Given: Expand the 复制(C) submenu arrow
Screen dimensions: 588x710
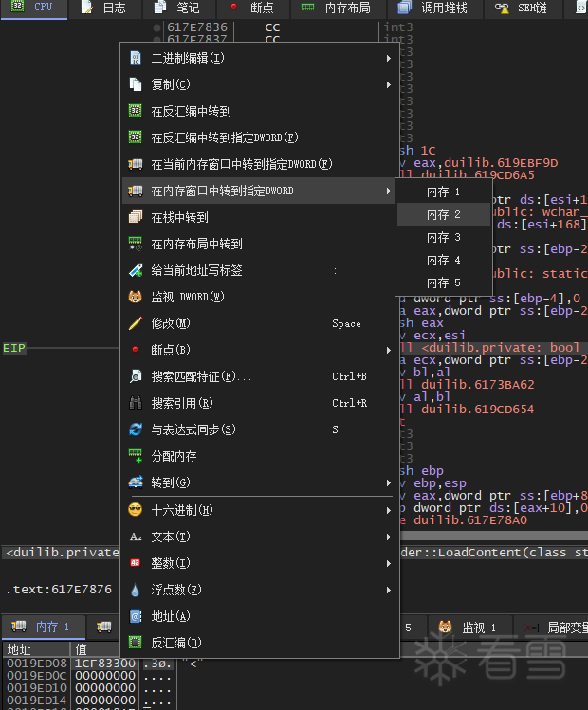Looking at the screenshot, I should [389, 84].
